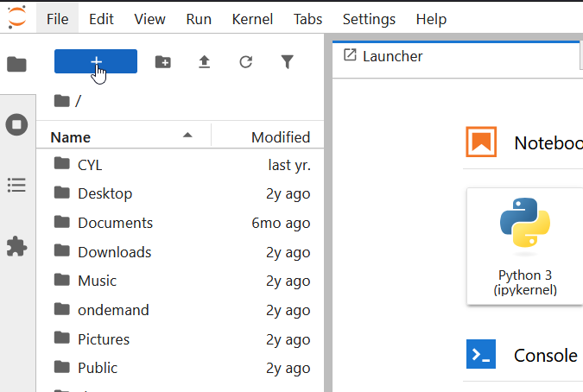The image size is (583, 392).
Task: Open the View menu
Action: coord(149,19)
